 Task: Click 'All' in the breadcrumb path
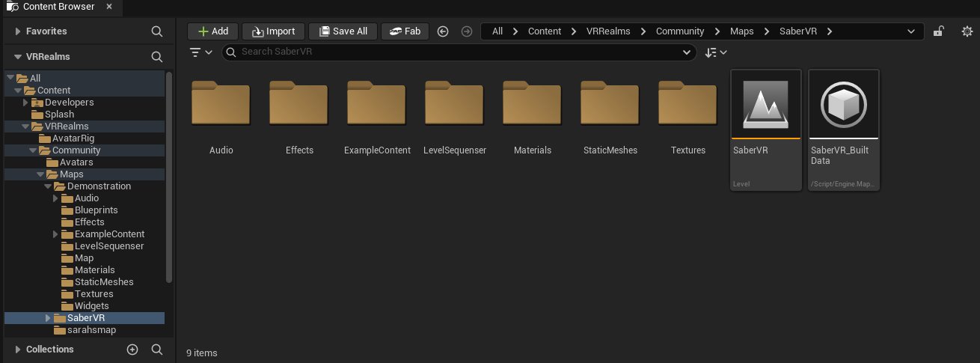[497, 31]
